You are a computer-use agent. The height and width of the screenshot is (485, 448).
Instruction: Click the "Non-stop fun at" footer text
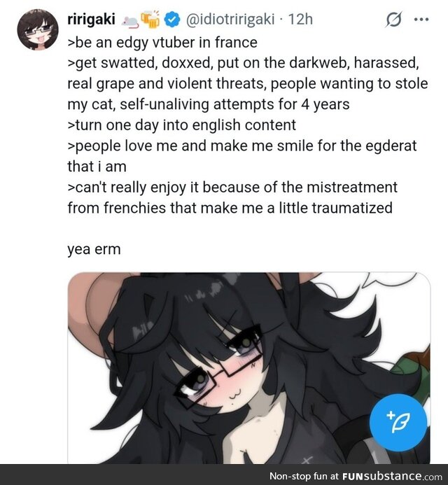point(304,476)
